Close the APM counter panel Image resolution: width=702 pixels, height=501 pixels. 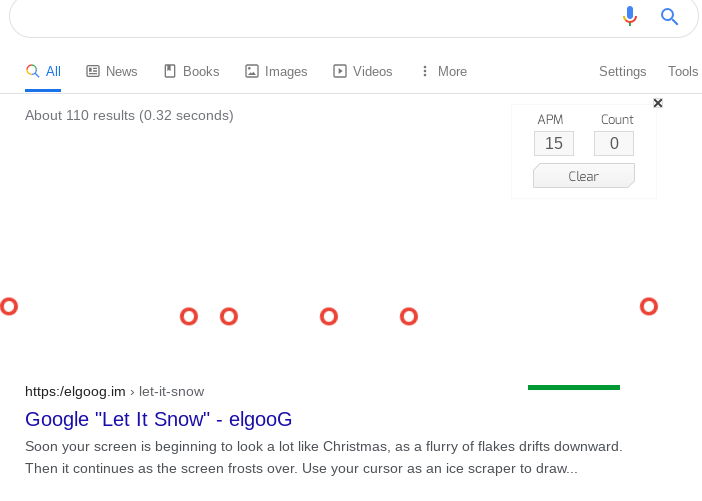pyautogui.click(x=658, y=103)
